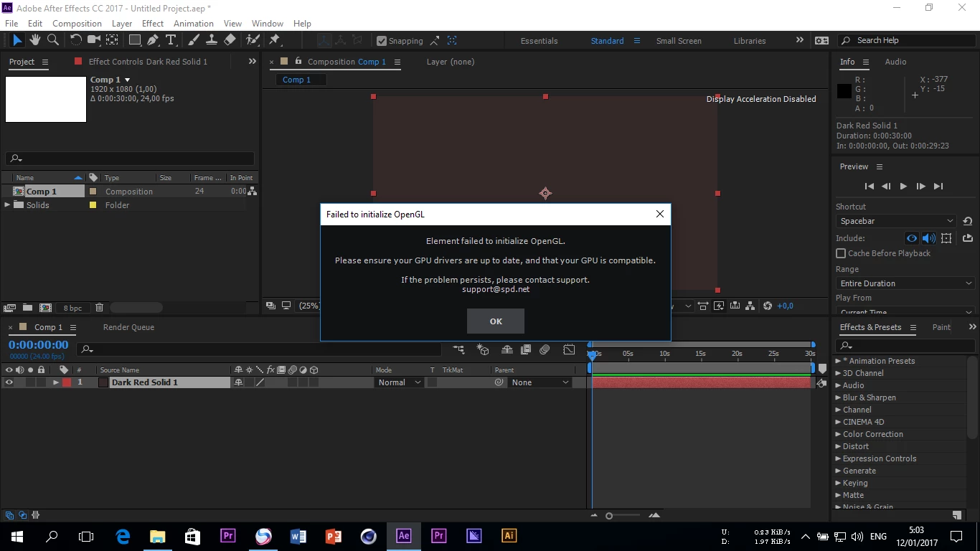
Task: Select the Eraser tool
Action: 230,40
